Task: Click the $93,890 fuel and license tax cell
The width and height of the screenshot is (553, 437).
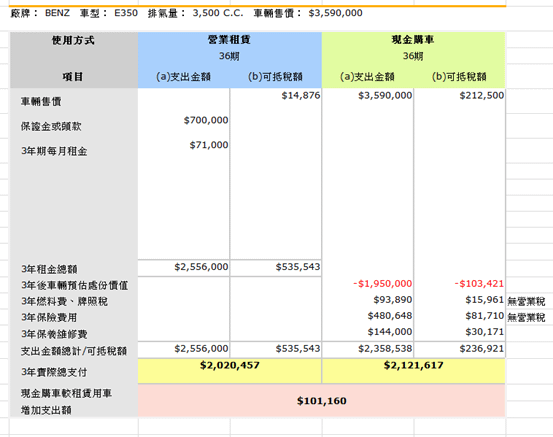Action: tap(368, 300)
